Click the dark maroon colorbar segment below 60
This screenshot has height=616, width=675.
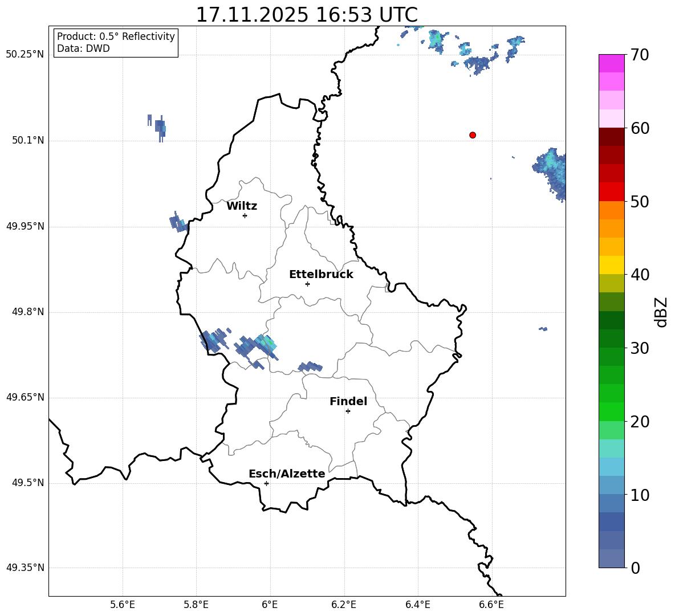611,137
